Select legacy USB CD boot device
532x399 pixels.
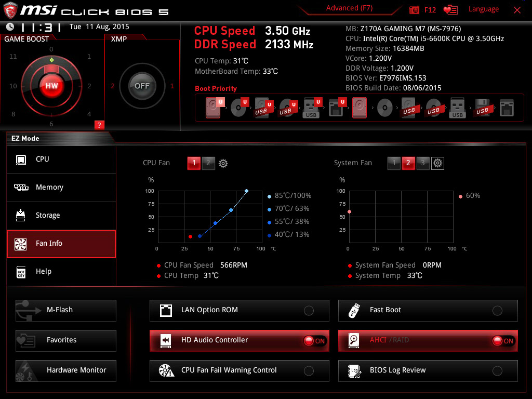433,108
